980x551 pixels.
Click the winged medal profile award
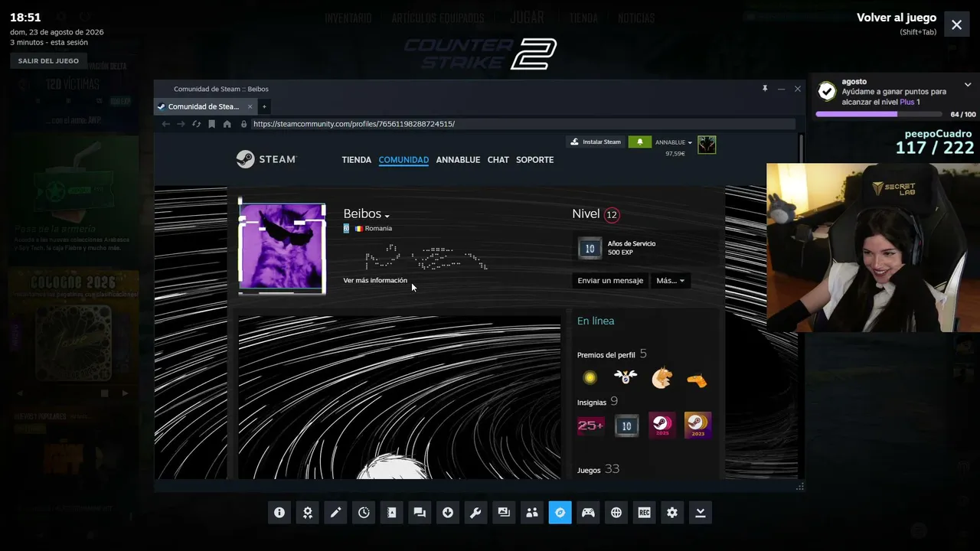(626, 378)
